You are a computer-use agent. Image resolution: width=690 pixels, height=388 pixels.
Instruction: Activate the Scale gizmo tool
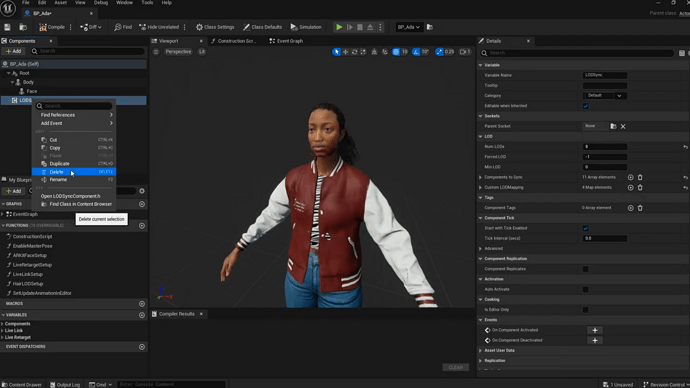coord(363,52)
